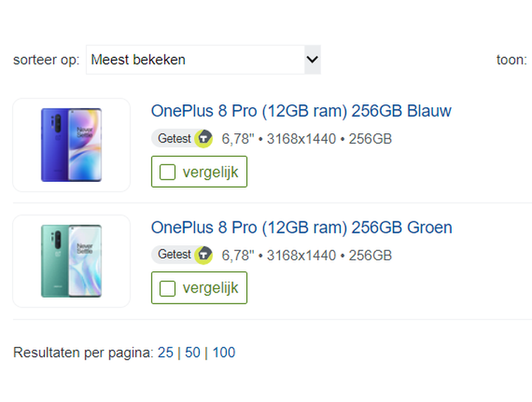Image resolution: width=532 pixels, height=402 pixels.
Task: Open the 'Meest bekeken' sort dropdown
Action: tap(202, 60)
